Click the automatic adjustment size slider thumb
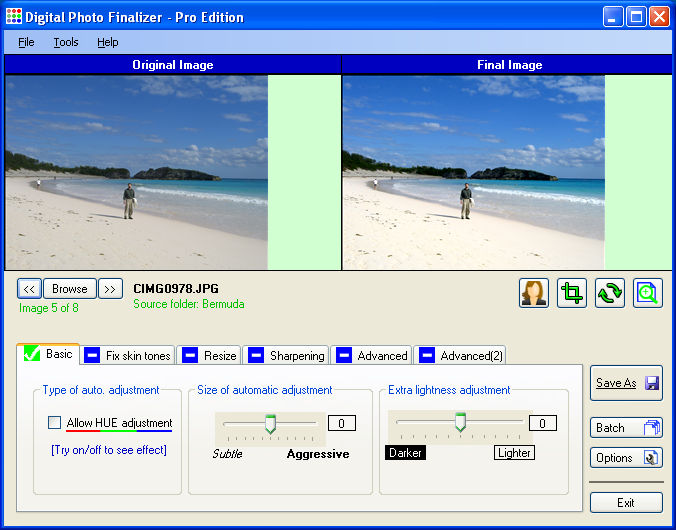The image size is (676, 530). 270,424
